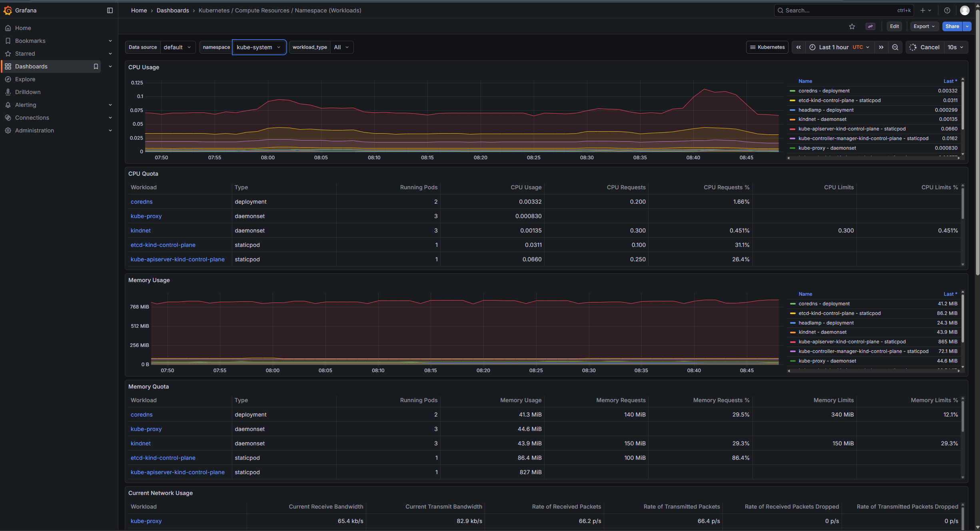Open the workload_type All dropdown
The height and width of the screenshot is (531, 980).
[341, 47]
